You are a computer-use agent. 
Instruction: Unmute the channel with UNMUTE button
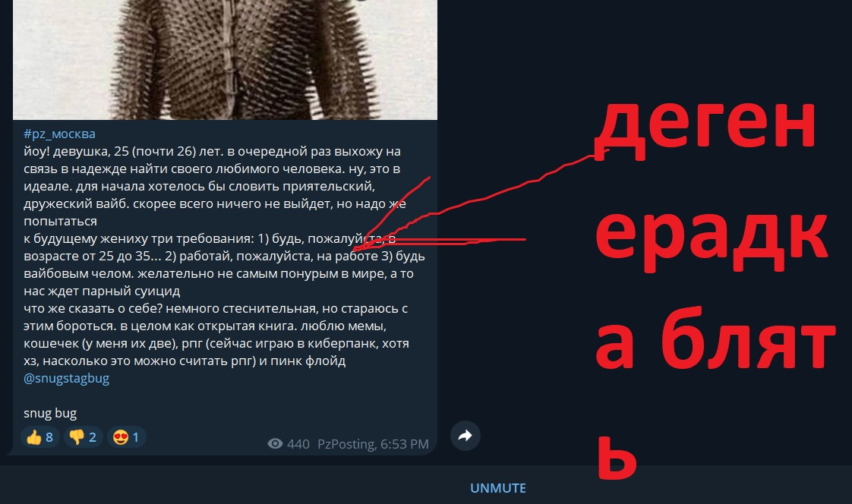497,488
